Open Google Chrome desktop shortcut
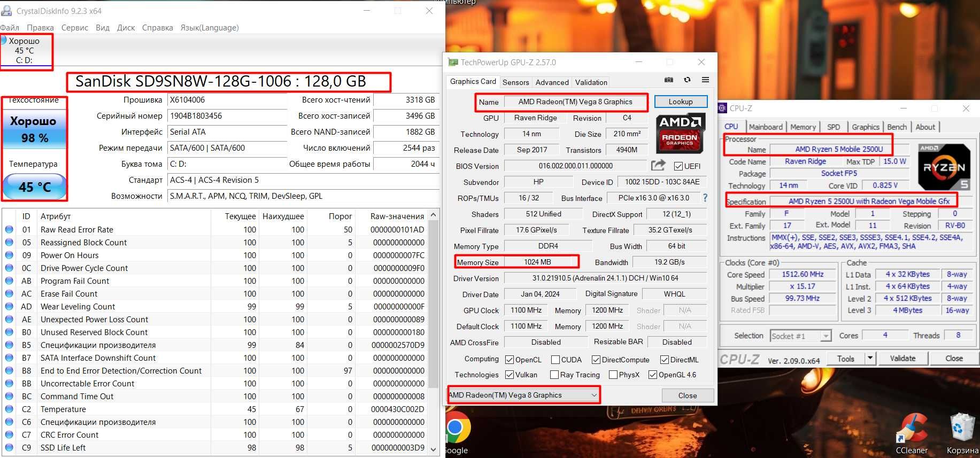The image size is (980, 458). 456,433
